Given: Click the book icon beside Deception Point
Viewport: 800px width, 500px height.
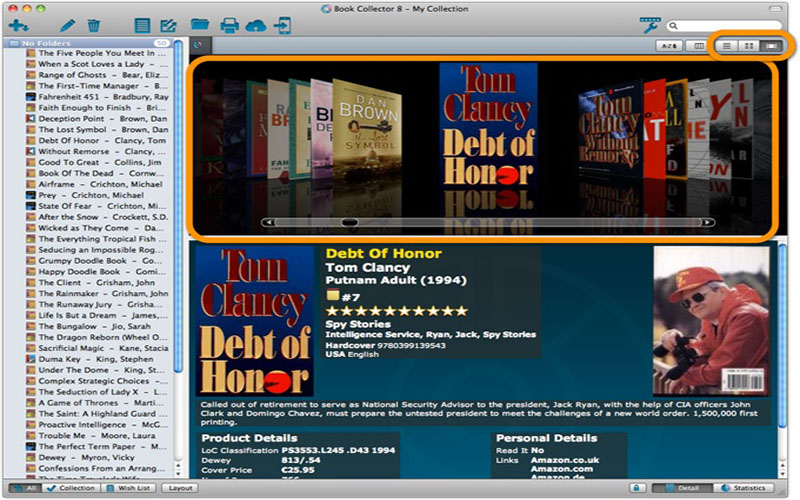Looking at the screenshot, I should 31,119.
